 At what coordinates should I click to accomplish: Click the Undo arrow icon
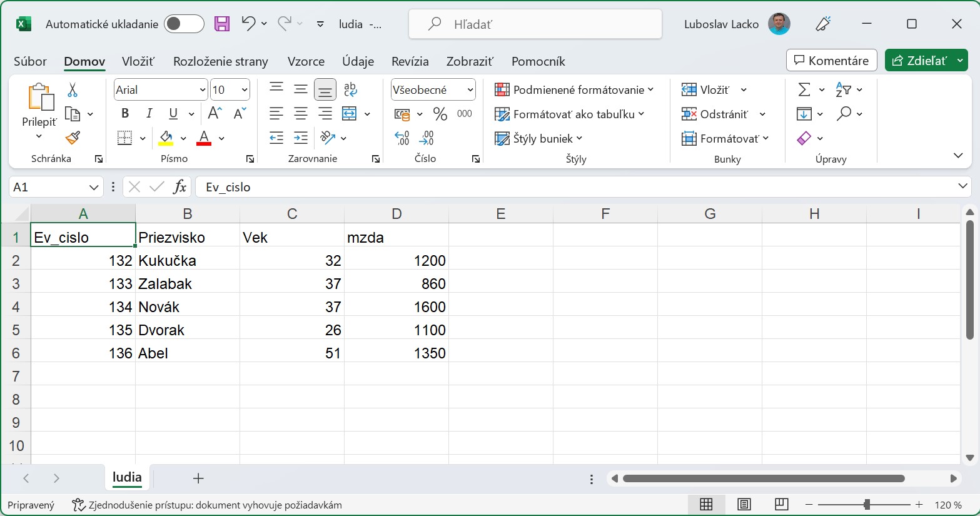point(248,24)
